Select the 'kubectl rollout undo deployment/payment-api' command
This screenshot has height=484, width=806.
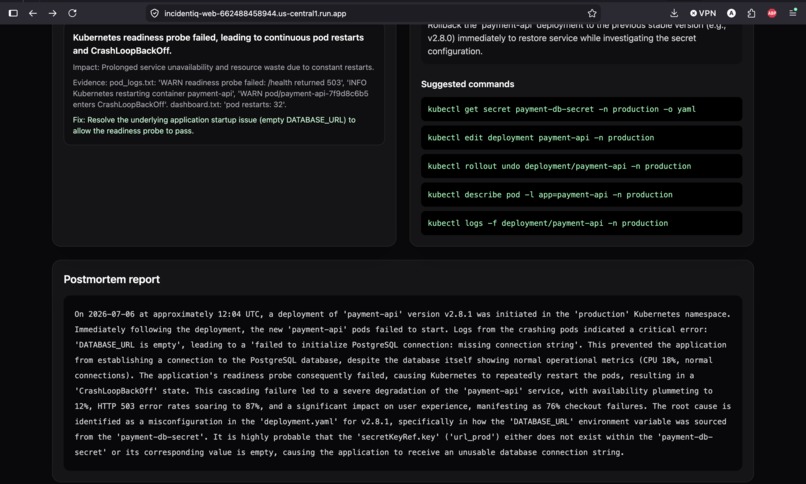pos(581,166)
